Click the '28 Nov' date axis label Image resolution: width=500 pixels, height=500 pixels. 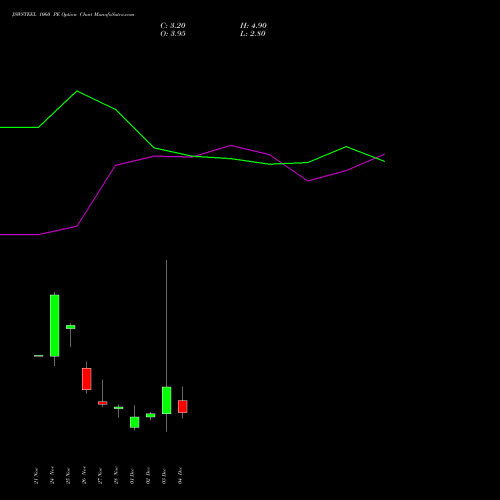point(116,476)
